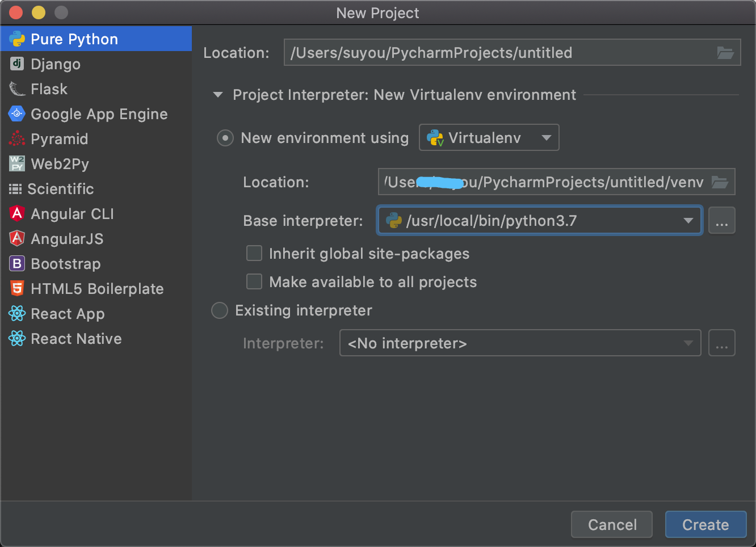Click the Google App Engine icon
This screenshot has width=756, height=547.
[x=17, y=114]
